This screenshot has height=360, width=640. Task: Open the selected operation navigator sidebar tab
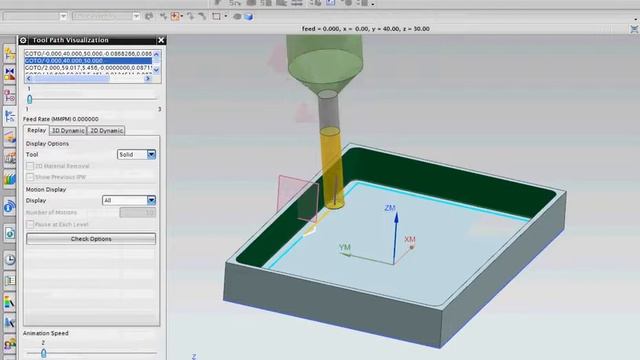pyautogui.click(x=9, y=116)
